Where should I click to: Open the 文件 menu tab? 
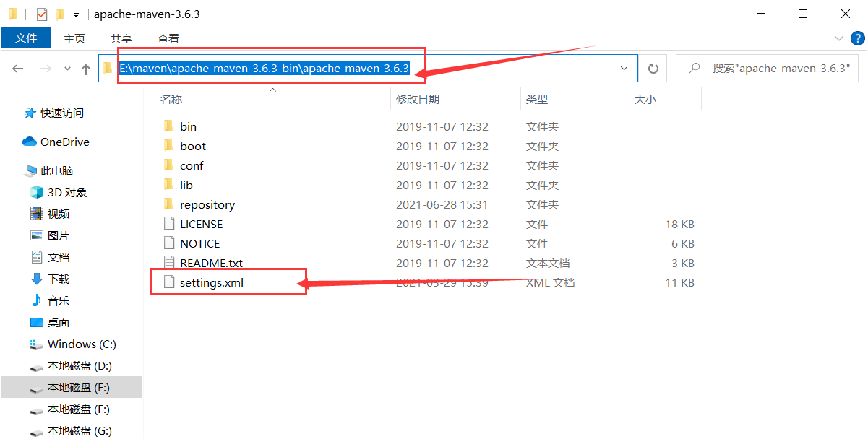pyautogui.click(x=26, y=38)
